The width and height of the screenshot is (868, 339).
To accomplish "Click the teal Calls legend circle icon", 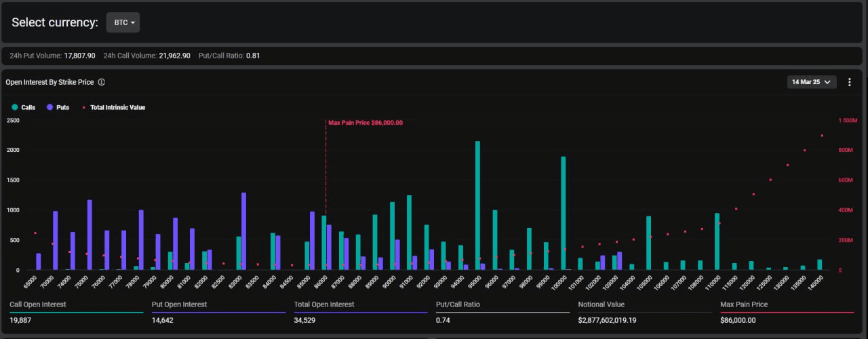I will tap(15, 107).
